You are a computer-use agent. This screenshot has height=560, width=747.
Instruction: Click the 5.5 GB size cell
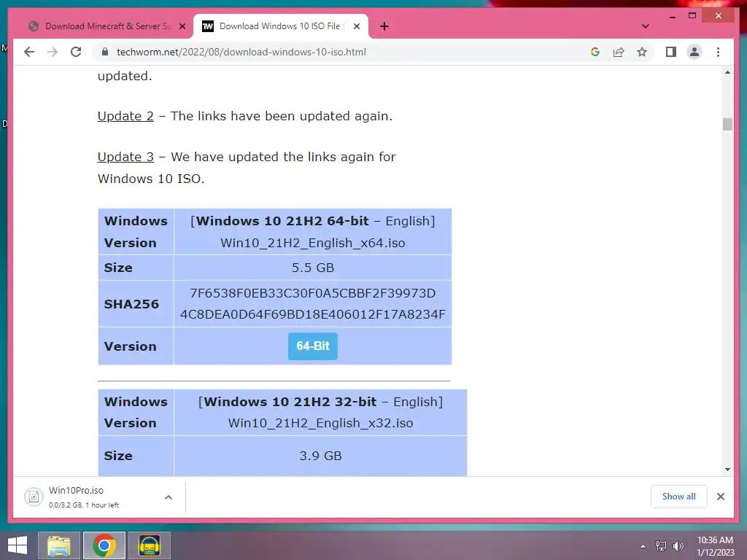[x=313, y=268]
